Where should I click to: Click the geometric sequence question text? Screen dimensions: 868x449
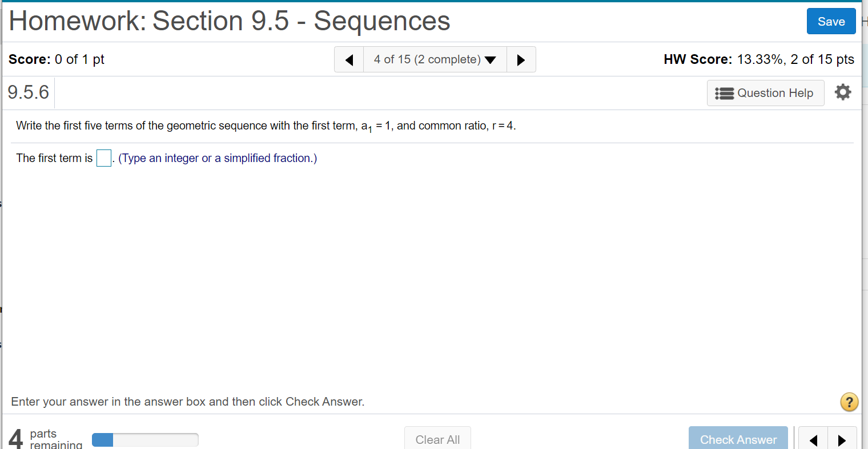(266, 126)
